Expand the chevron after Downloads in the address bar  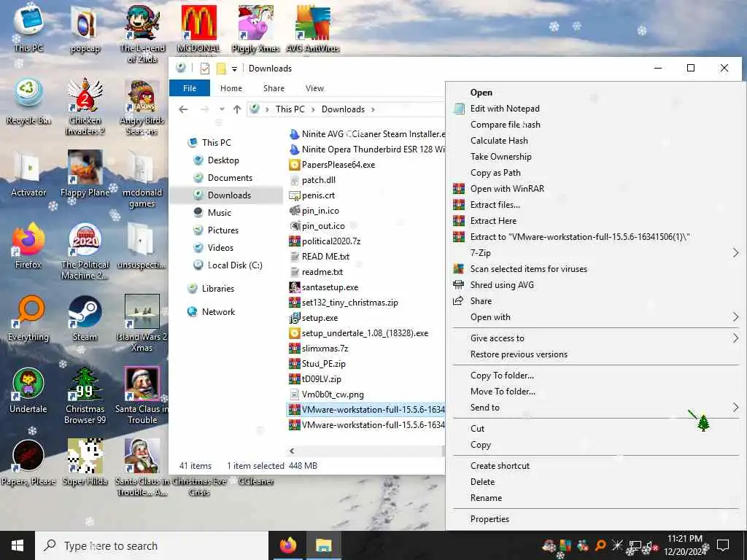373,109
